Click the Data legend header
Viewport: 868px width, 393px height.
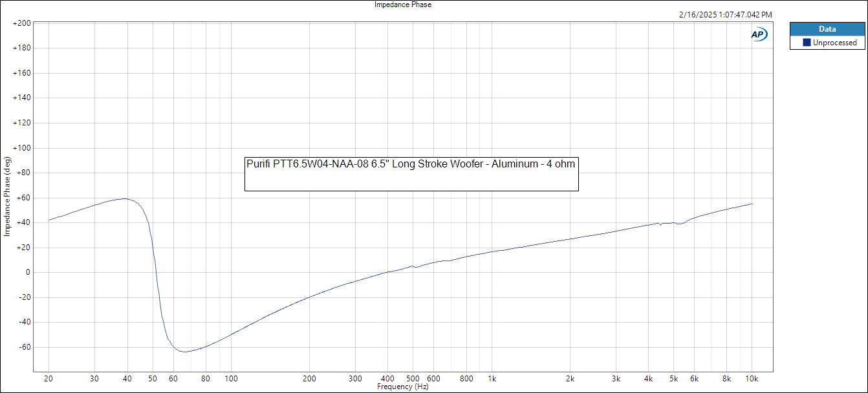[827, 29]
